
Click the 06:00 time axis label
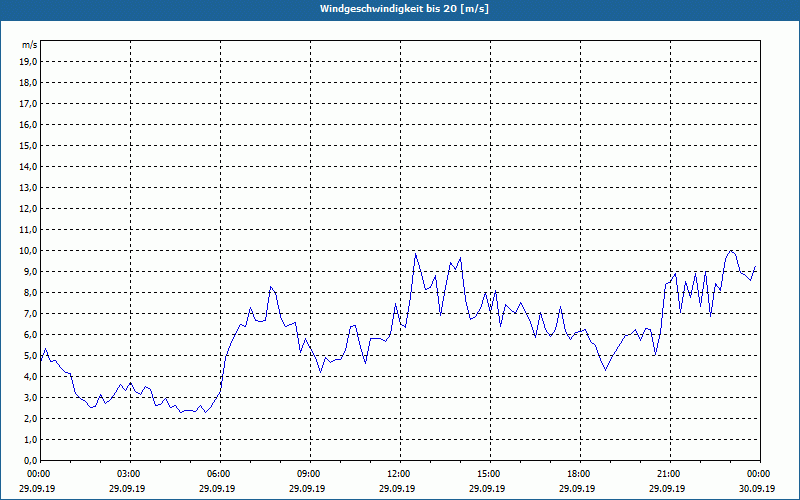click(x=220, y=474)
